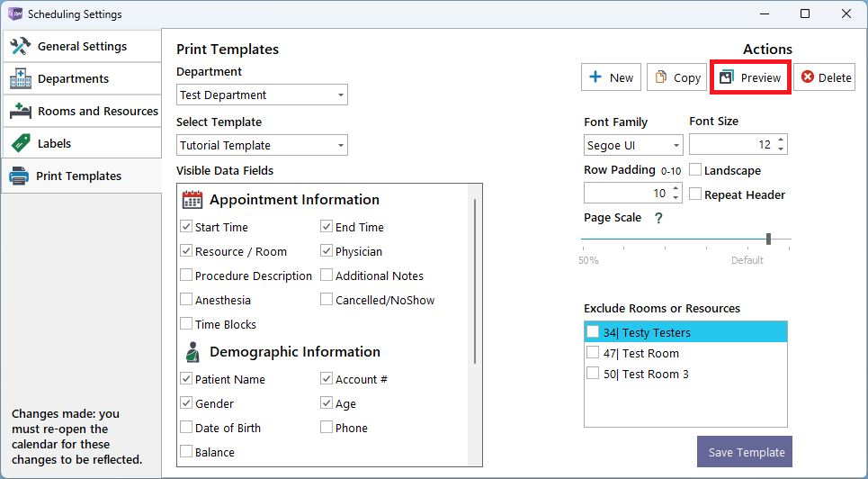
Task: Expand the Select Template dropdown
Action: (262, 145)
